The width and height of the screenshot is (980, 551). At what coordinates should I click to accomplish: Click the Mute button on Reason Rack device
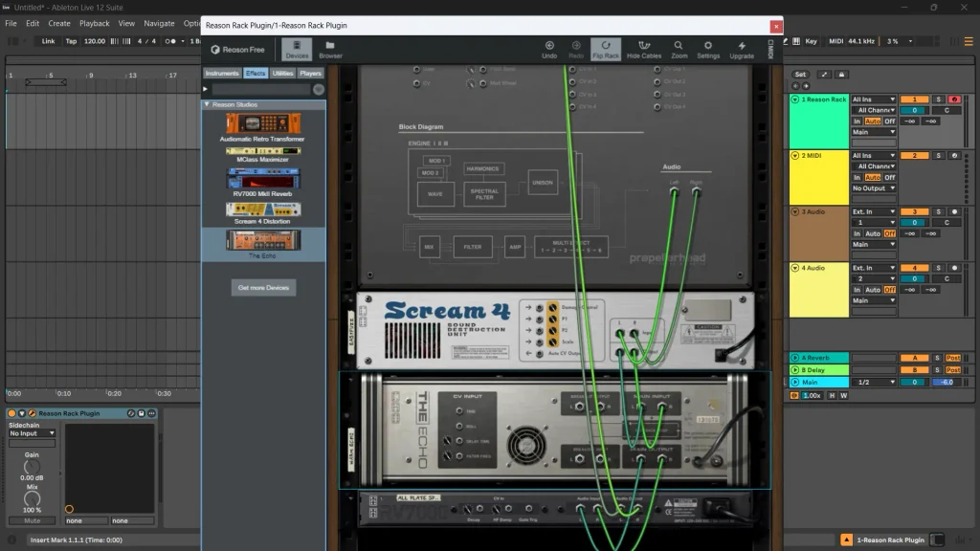[x=32, y=520]
